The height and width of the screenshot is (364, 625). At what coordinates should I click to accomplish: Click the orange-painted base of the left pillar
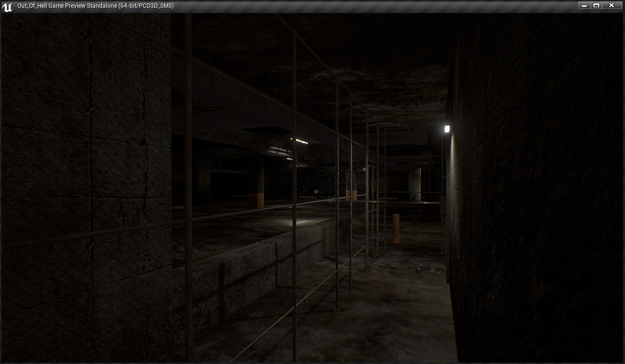[256, 200]
